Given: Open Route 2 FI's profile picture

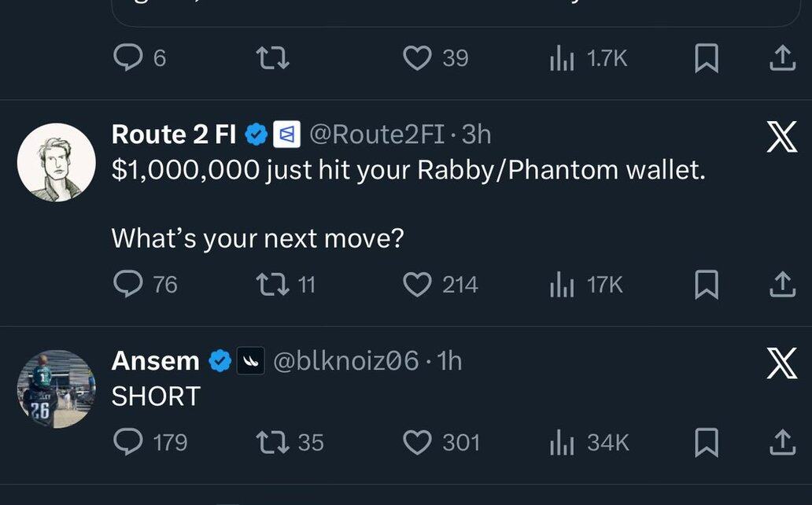Looking at the screenshot, I should pos(56,162).
